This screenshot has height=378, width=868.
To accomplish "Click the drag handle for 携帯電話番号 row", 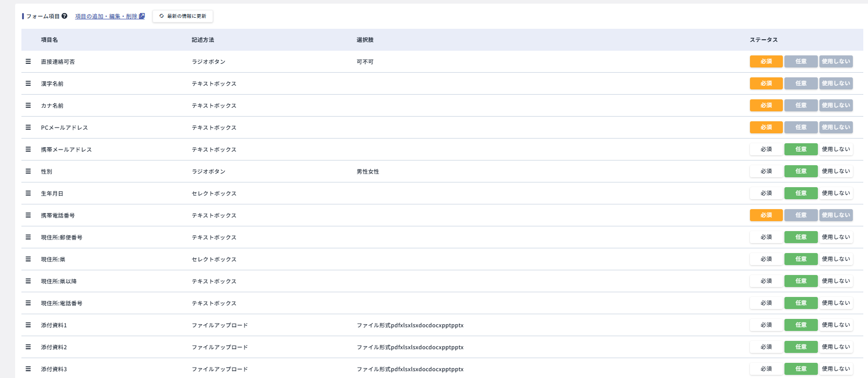I will point(28,215).
